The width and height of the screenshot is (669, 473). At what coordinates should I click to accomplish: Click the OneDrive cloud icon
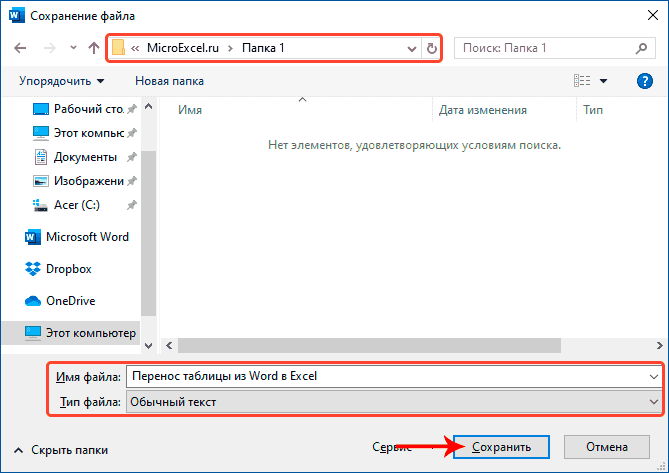(x=33, y=301)
